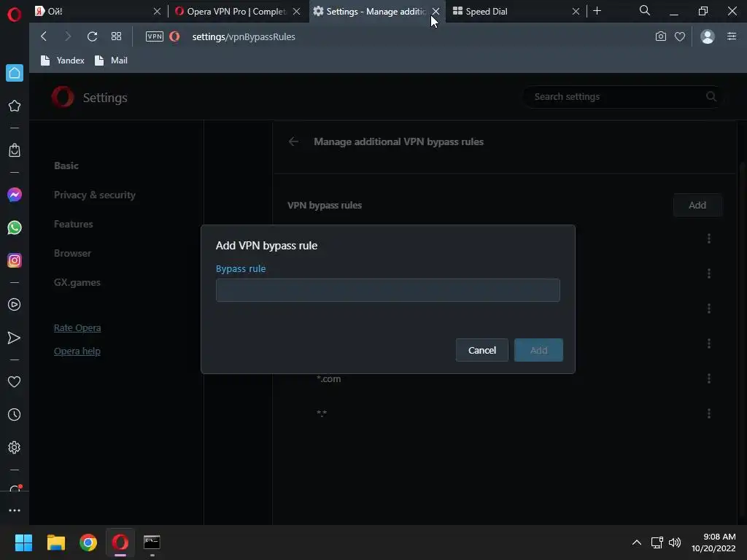Close the Opera VPN Pro tab
The image size is (747, 560).
[296, 12]
